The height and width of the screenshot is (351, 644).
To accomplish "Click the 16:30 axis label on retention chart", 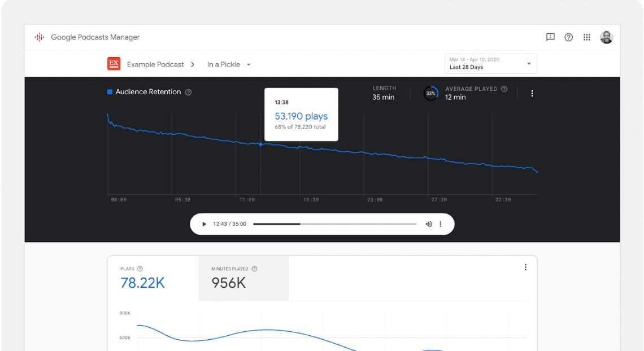I will pyautogui.click(x=311, y=200).
